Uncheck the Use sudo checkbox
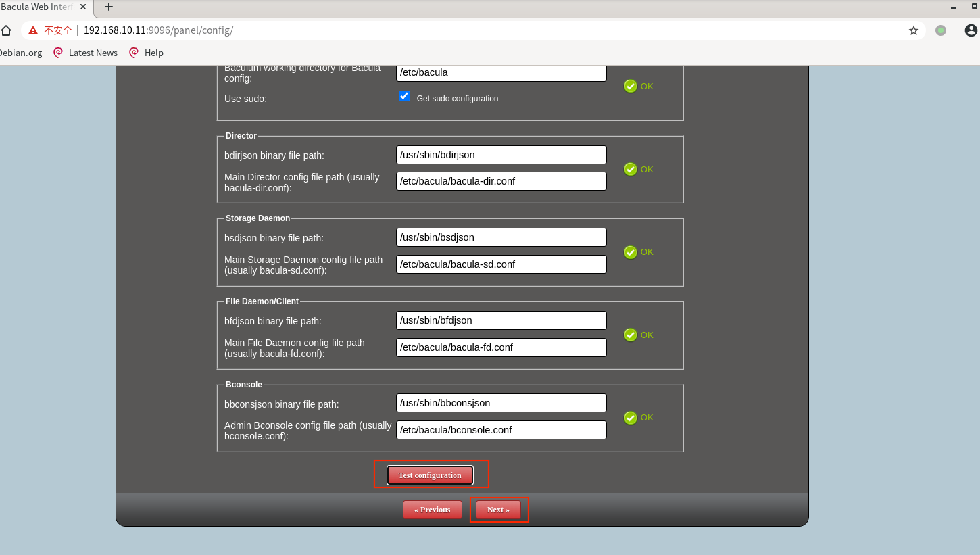This screenshot has width=980, height=555. pos(404,96)
